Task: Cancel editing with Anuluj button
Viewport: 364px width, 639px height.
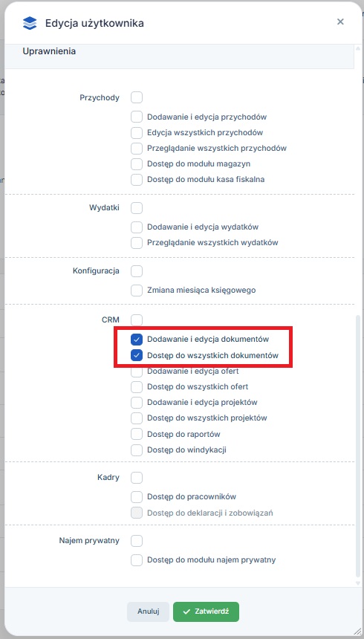Action: point(148,612)
